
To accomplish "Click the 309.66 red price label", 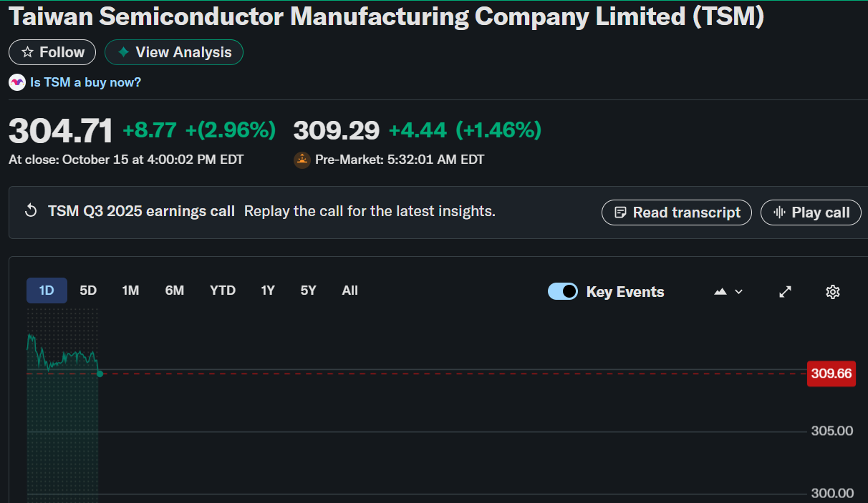I will point(831,373).
